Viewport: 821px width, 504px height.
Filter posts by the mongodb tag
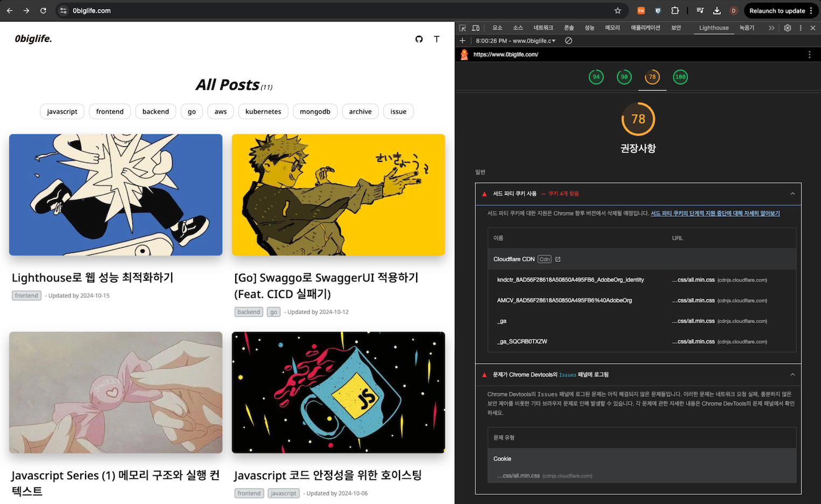[315, 111]
